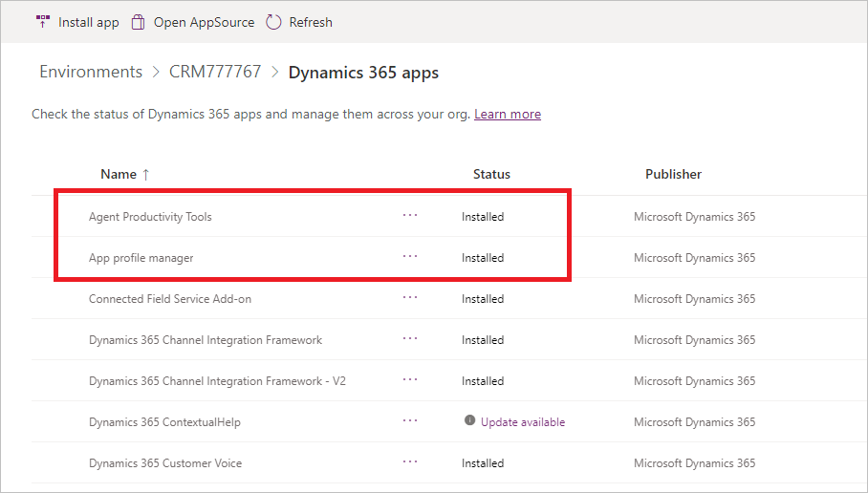Open more options for Dynamics 365 Customer Voice
This screenshot has height=493, width=868.
click(410, 461)
